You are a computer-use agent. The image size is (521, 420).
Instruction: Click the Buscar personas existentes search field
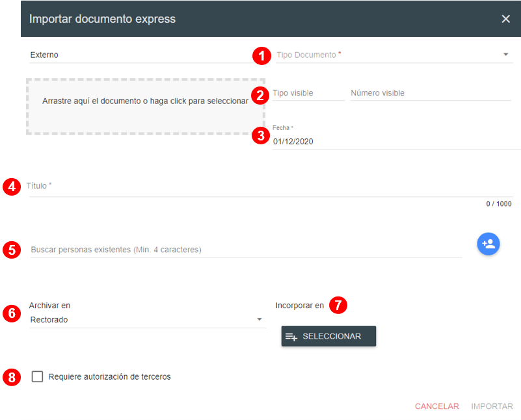click(x=246, y=250)
